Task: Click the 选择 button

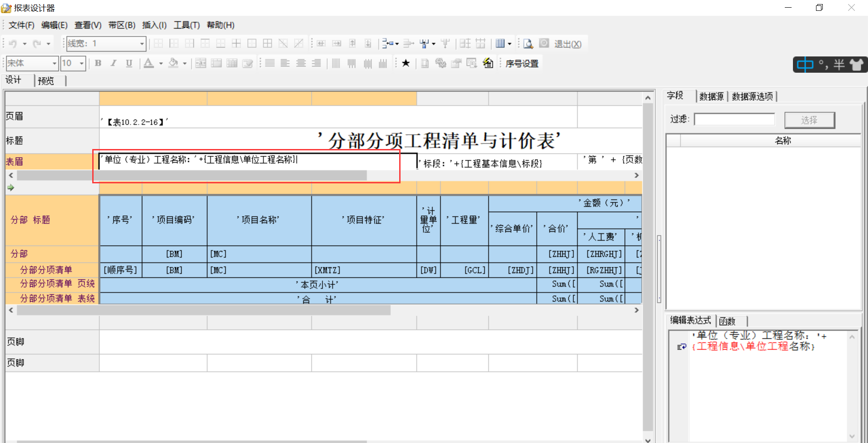Action: 809,120
